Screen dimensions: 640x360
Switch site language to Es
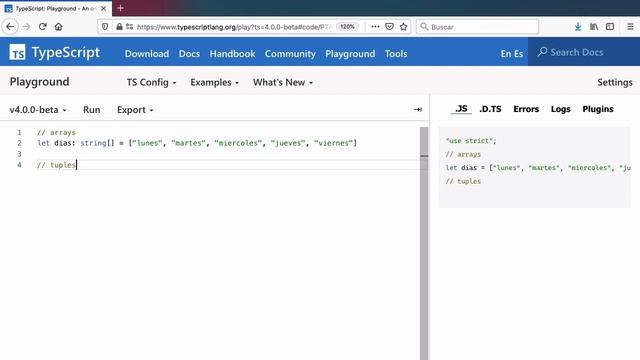pyautogui.click(x=518, y=53)
